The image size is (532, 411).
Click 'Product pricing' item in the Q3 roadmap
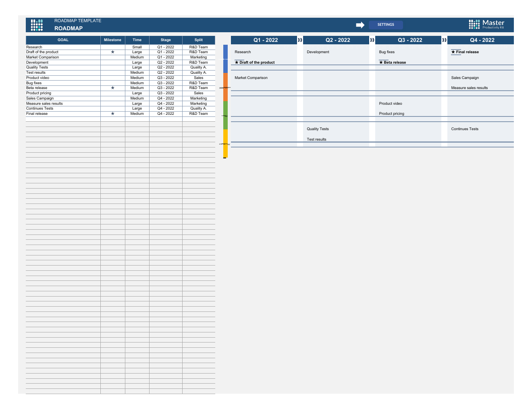(x=391, y=114)
